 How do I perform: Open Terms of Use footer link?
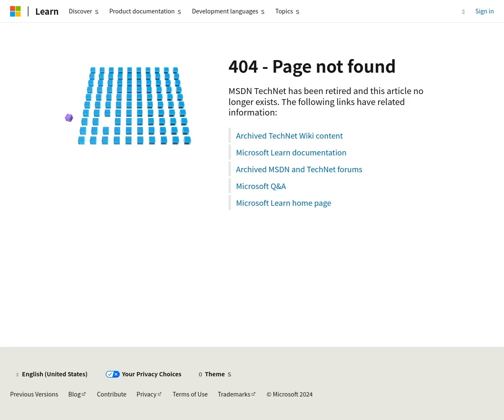click(190, 394)
